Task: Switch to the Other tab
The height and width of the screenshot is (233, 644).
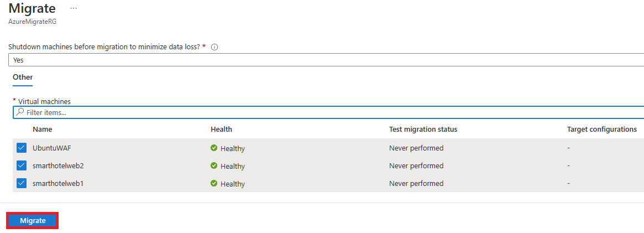Action: pos(23,77)
